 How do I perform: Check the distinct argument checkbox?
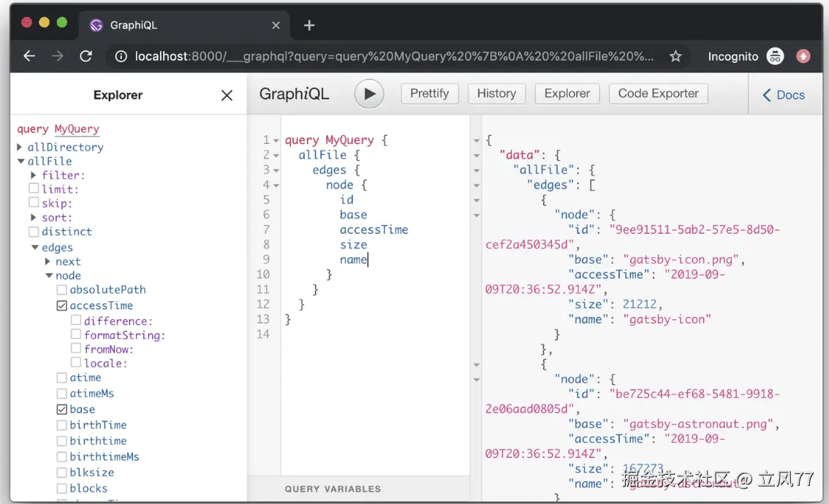[34, 232]
